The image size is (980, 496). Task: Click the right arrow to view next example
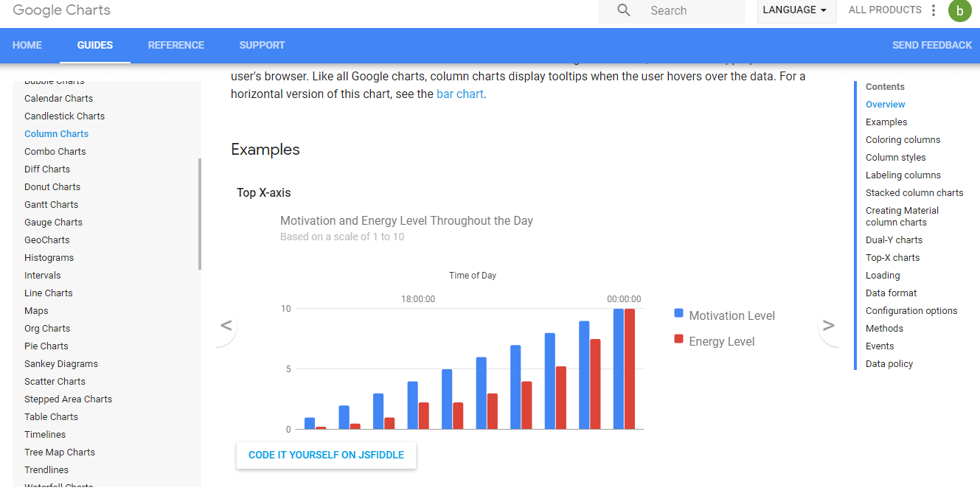pos(828,325)
